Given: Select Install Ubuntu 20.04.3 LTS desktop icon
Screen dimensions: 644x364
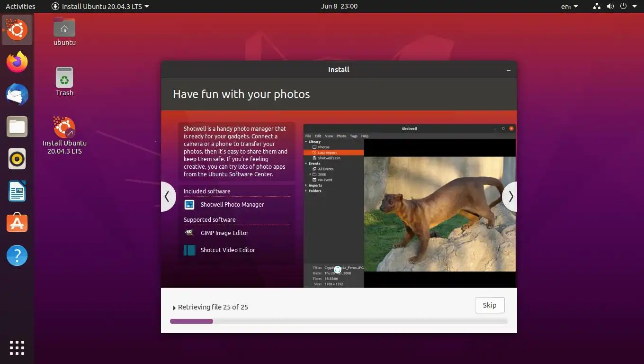Looking at the screenshot, I should tap(64, 136).
